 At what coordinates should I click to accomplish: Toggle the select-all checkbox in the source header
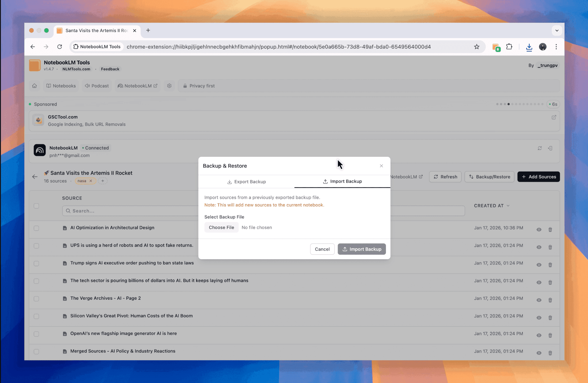tap(36, 206)
